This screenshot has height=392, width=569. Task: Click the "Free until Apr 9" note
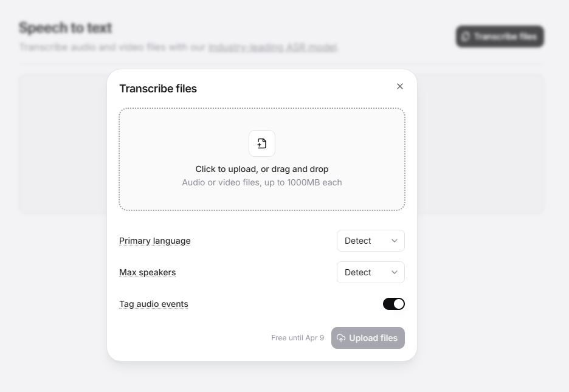coord(298,338)
